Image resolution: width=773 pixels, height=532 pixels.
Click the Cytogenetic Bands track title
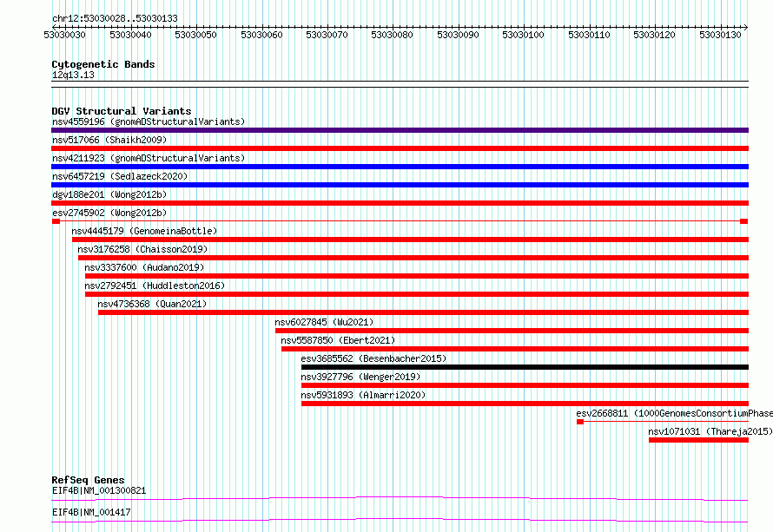click(103, 64)
